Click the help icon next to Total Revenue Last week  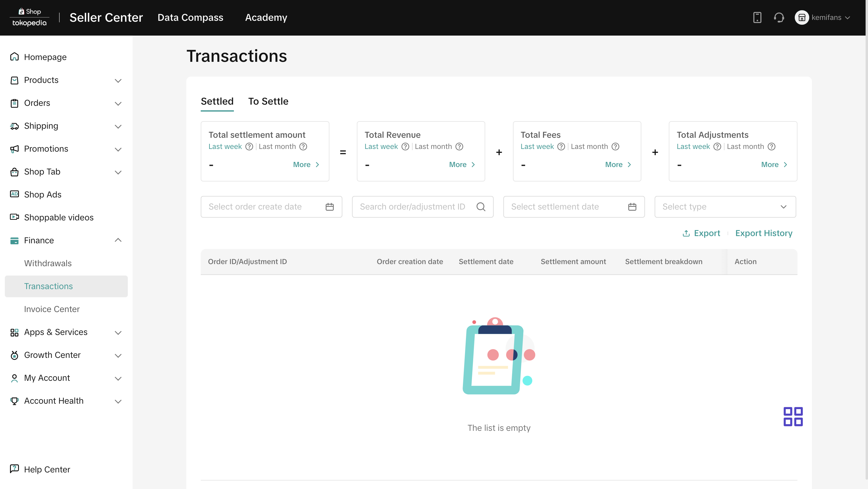[x=405, y=147]
